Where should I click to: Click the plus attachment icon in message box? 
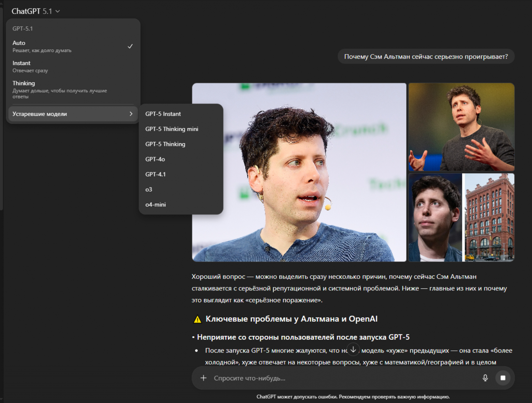204,378
